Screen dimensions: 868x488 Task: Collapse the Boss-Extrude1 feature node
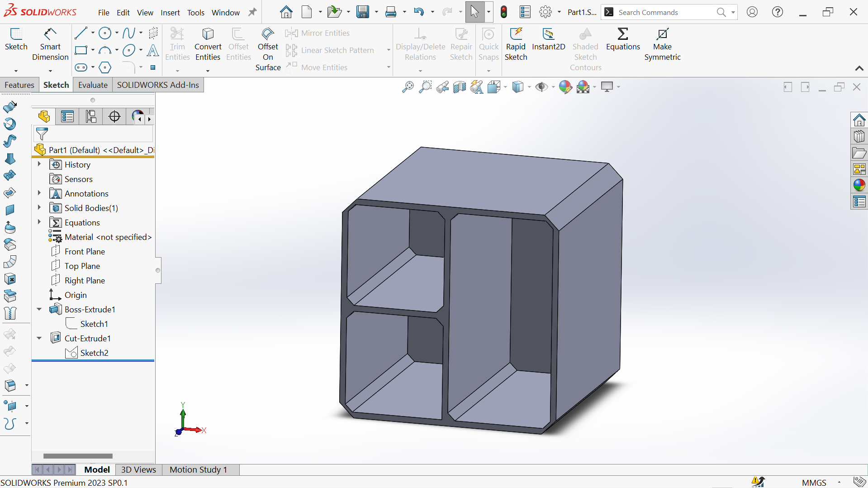point(39,309)
